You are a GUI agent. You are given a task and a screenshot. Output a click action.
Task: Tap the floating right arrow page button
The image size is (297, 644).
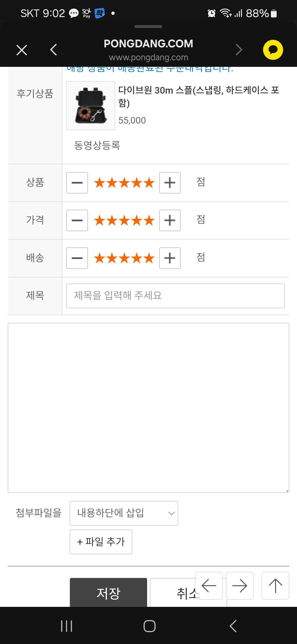point(240,586)
